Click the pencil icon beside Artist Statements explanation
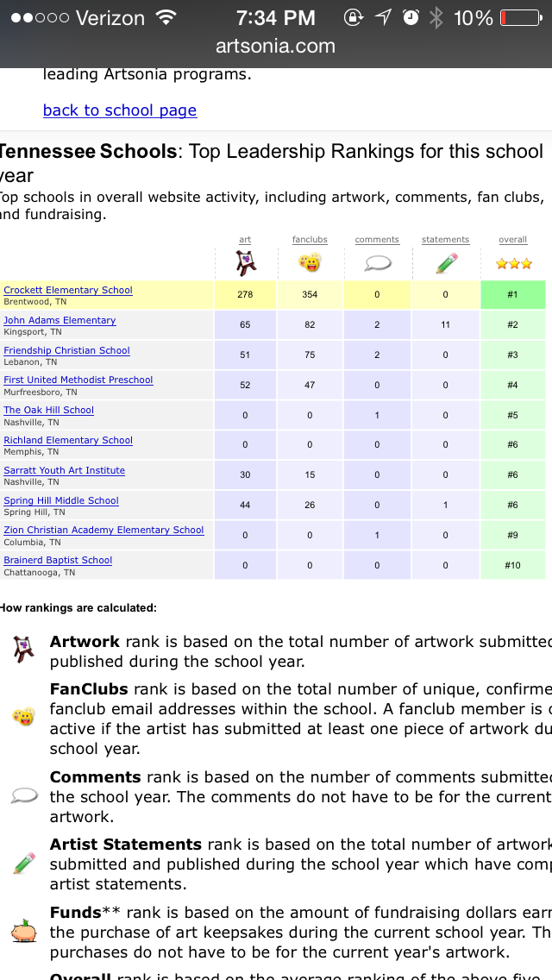Viewport: 552px width, 980px height. click(24, 864)
